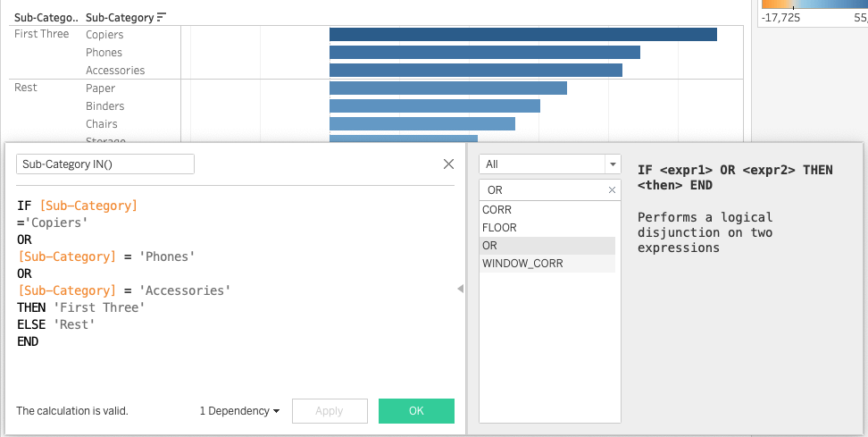Select the Paper row label

(100, 88)
